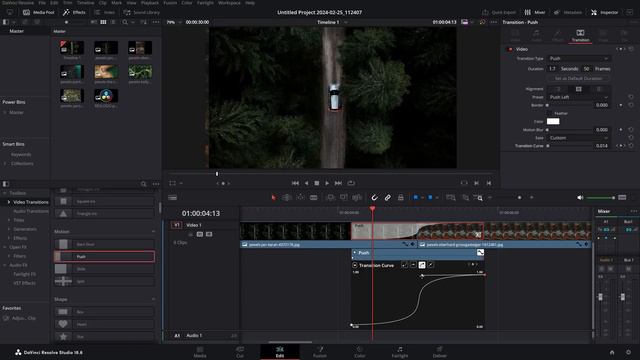Click the Duration seconds field
This screenshot has width=640, height=360.
[552, 69]
